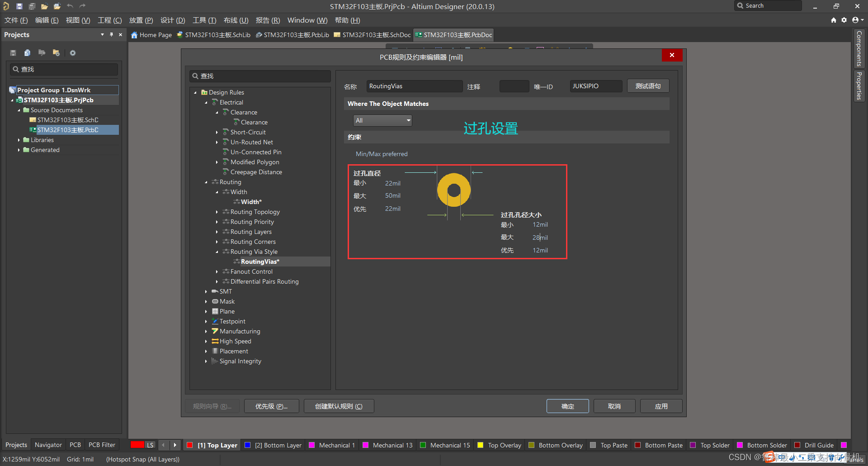Click the Open document folder icon
Viewport: 868px width, 466px height.
click(x=44, y=6)
